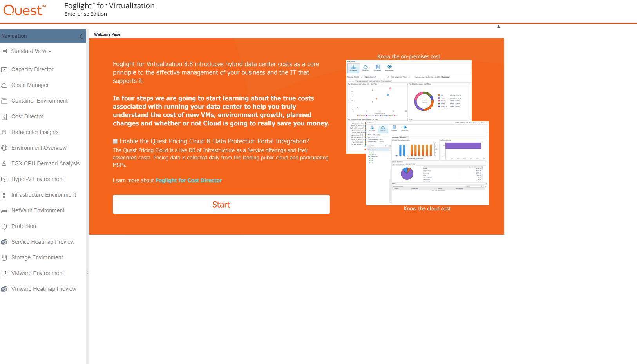
Task: Open Service Heatmap Preview
Action: 43,242
